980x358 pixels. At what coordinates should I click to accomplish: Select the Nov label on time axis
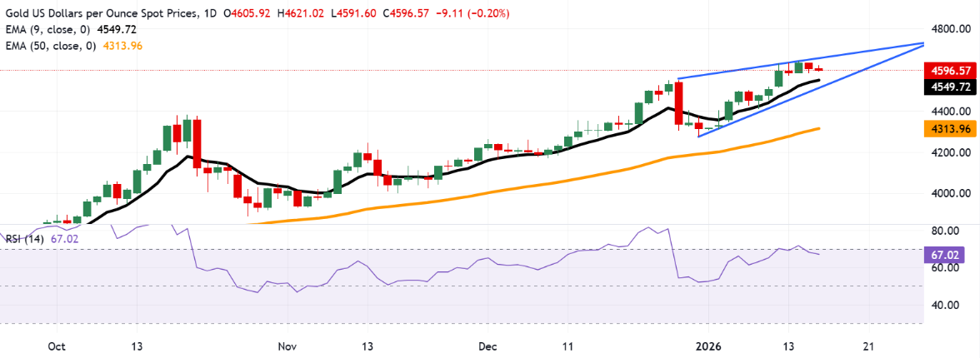coord(287,346)
